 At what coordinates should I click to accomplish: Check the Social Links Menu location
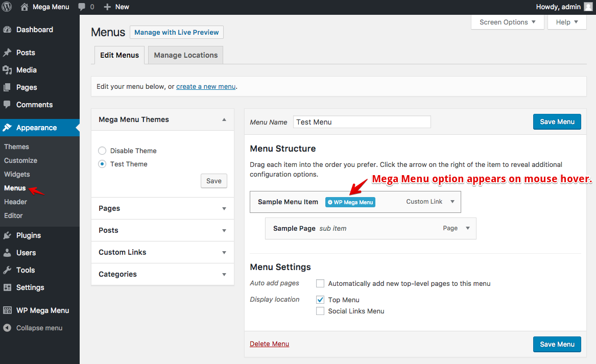click(320, 311)
